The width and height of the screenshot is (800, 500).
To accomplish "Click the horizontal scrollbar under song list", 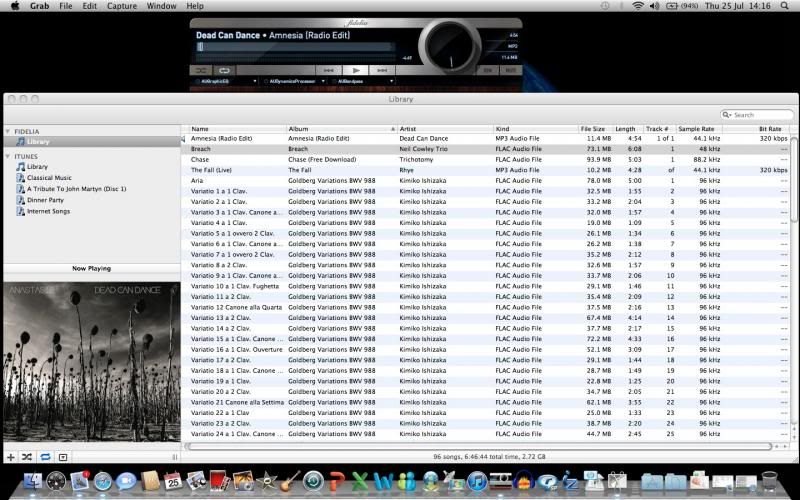I will pyautogui.click(x=479, y=446).
